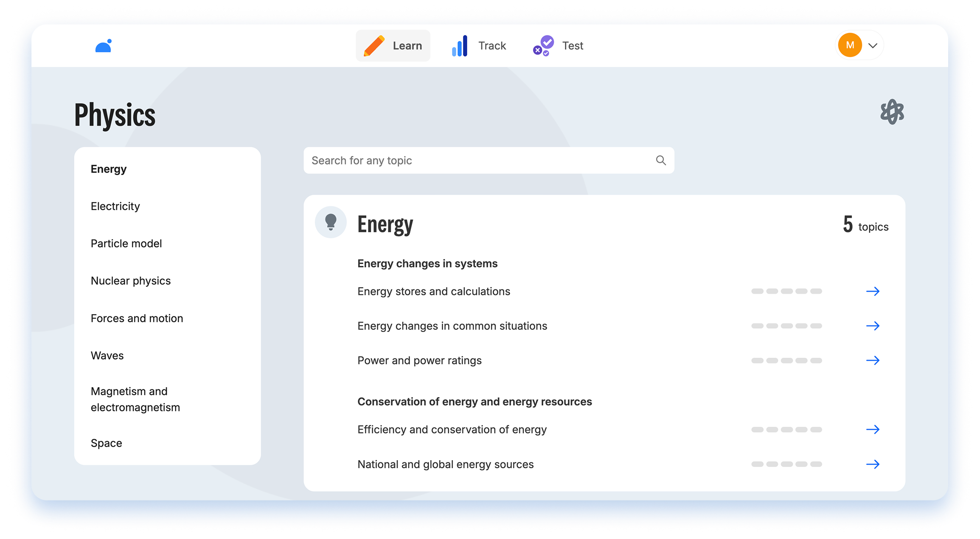
Task: Open Energy stores and calculations arrow
Action: [873, 291]
